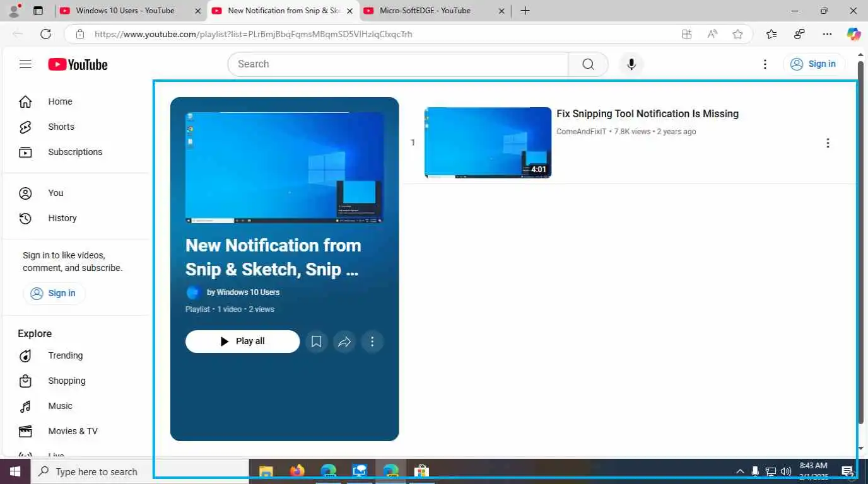The height and width of the screenshot is (484, 868).
Task: Click the search magnifier button
Action: click(x=588, y=64)
